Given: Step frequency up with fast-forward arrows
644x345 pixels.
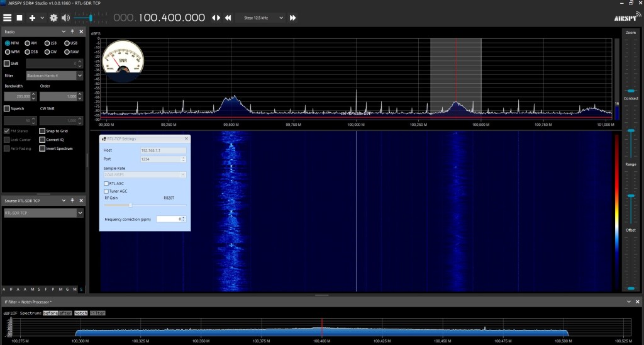Looking at the screenshot, I should (292, 18).
